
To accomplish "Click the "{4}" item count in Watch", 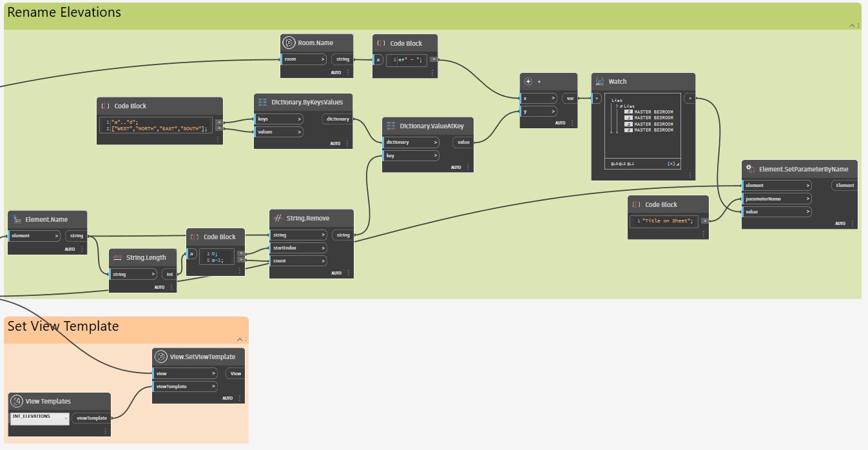I will coord(671,164).
